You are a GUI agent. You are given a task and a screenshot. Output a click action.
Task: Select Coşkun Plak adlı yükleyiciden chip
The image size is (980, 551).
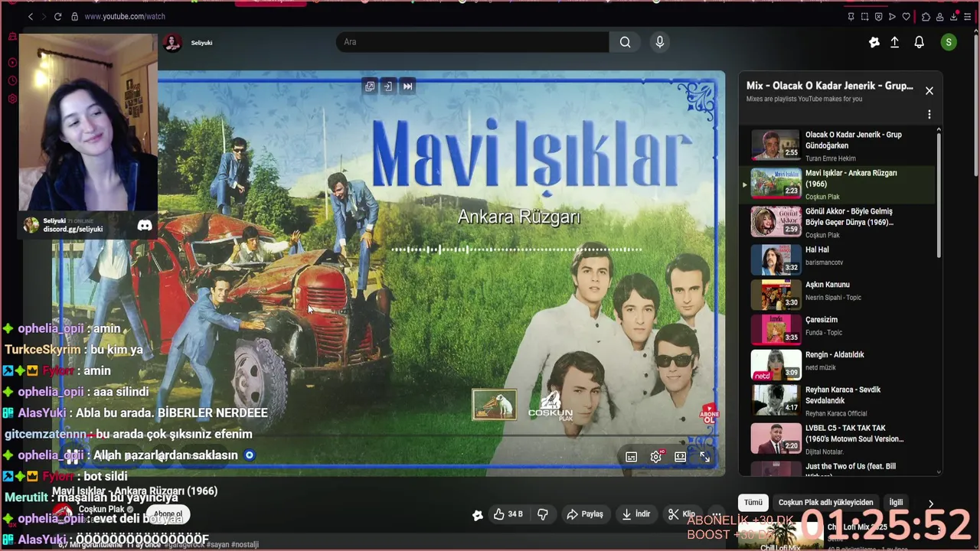tap(826, 503)
